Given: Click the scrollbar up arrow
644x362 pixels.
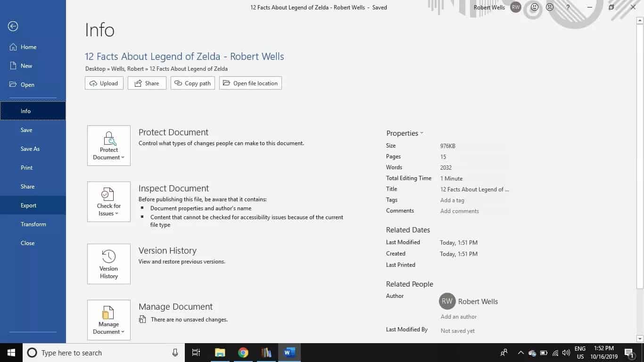Looking at the screenshot, I should point(640,21).
